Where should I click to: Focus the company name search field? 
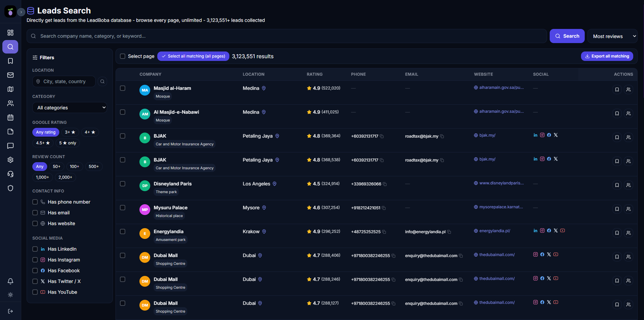click(x=287, y=36)
